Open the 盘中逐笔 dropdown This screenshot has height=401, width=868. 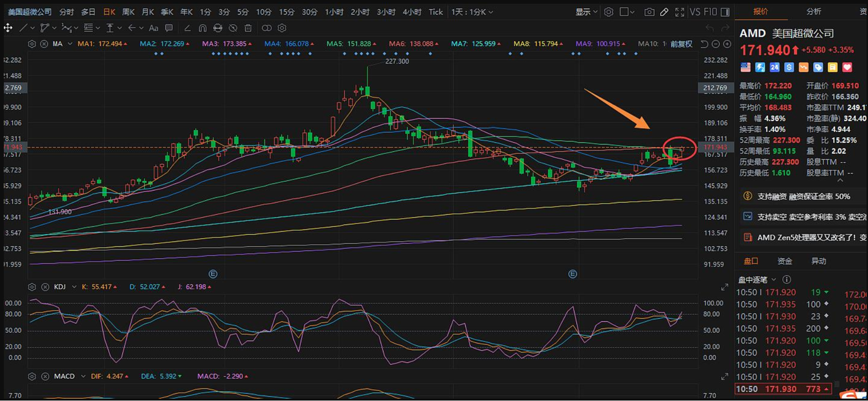757,280
